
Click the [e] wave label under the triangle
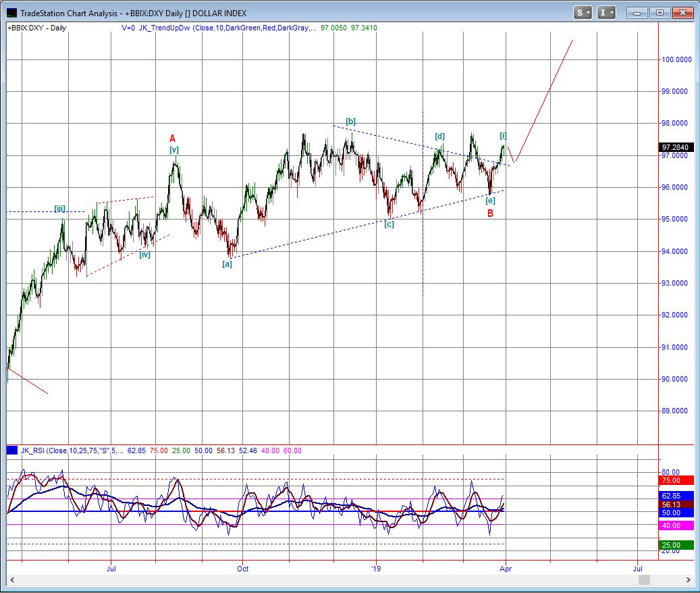[x=491, y=201]
